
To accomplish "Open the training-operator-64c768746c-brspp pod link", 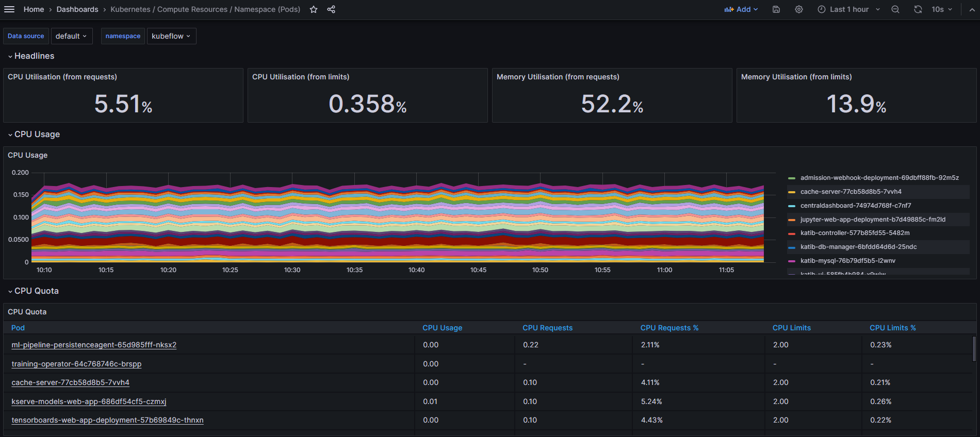I will point(76,364).
